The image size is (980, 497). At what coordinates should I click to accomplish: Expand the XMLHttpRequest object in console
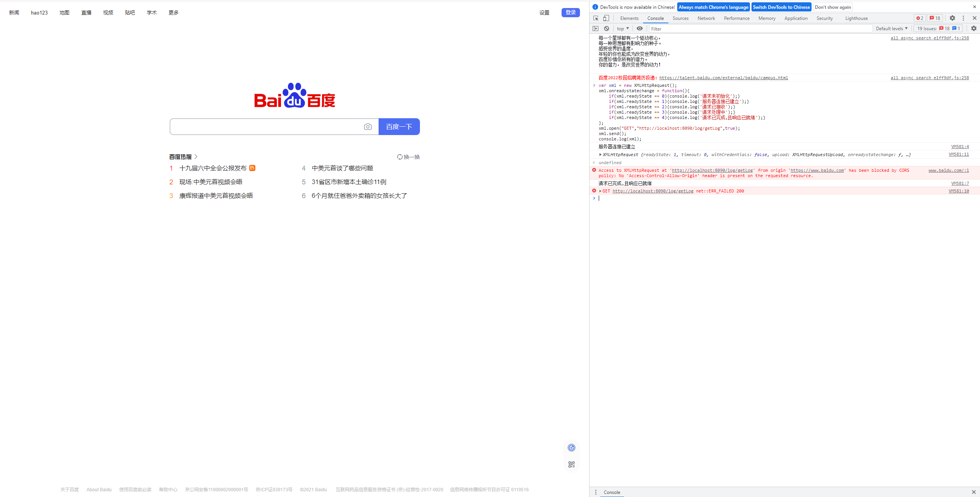pos(600,155)
